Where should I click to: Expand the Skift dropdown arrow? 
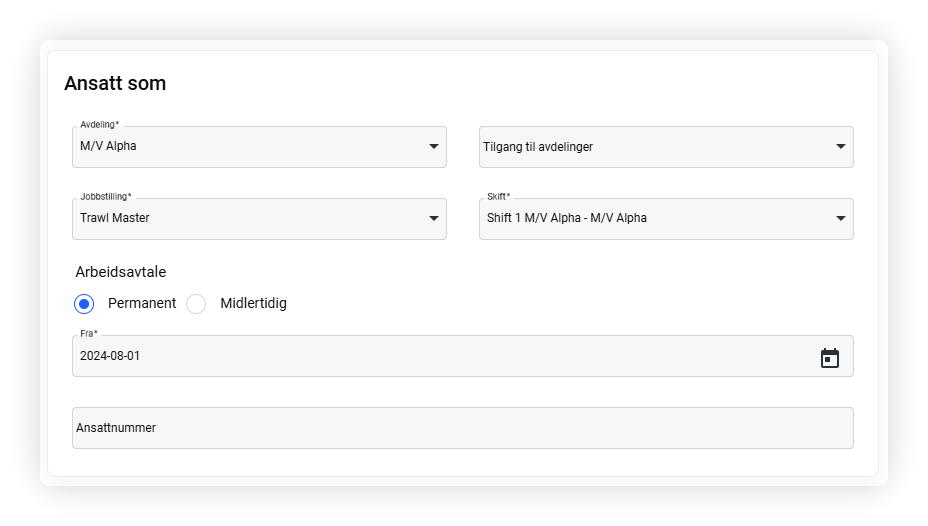pos(840,218)
